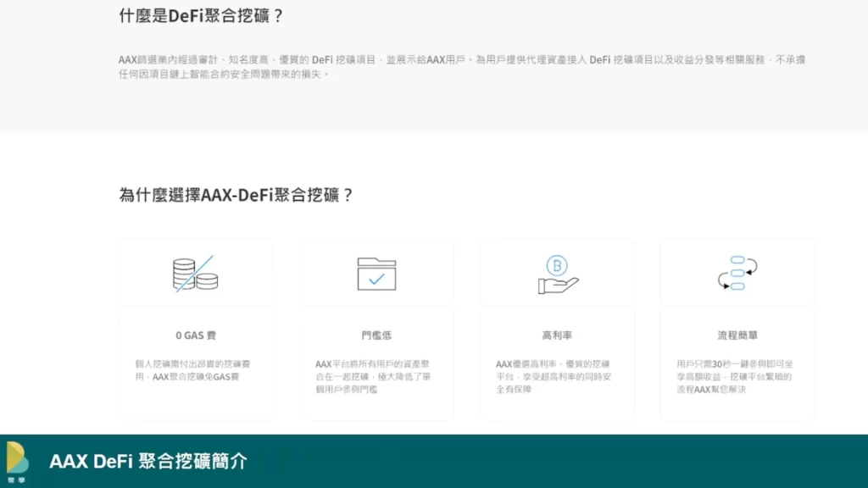Click the hand holding Bitcoin coin icon
The height and width of the screenshot is (488, 868).
tap(558, 274)
